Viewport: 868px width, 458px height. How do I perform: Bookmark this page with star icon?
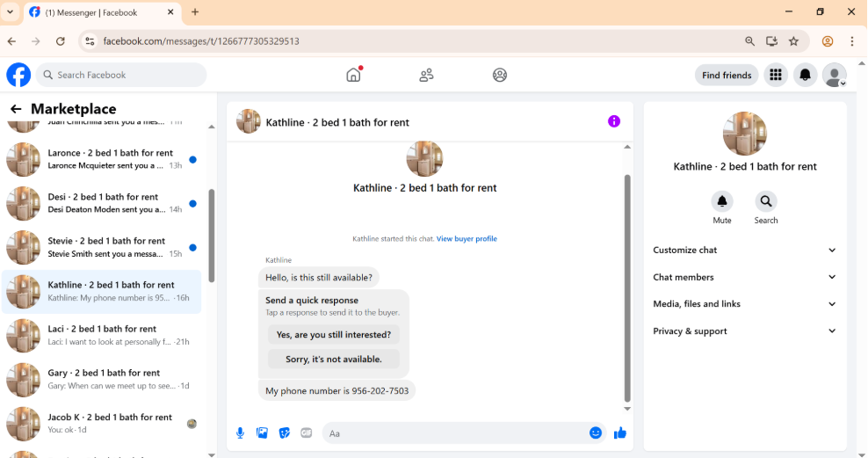click(793, 41)
